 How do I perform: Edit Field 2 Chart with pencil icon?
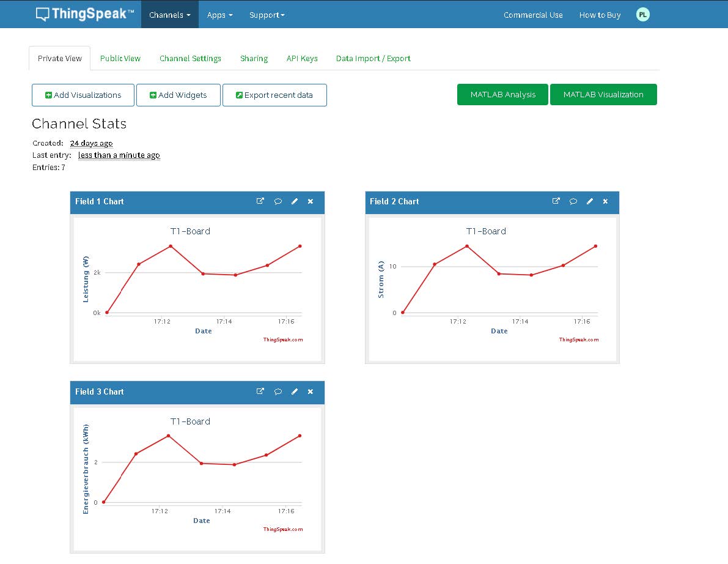point(590,201)
